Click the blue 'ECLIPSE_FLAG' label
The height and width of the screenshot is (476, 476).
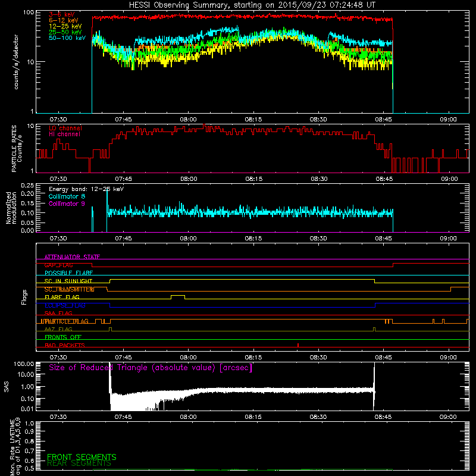(65, 305)
